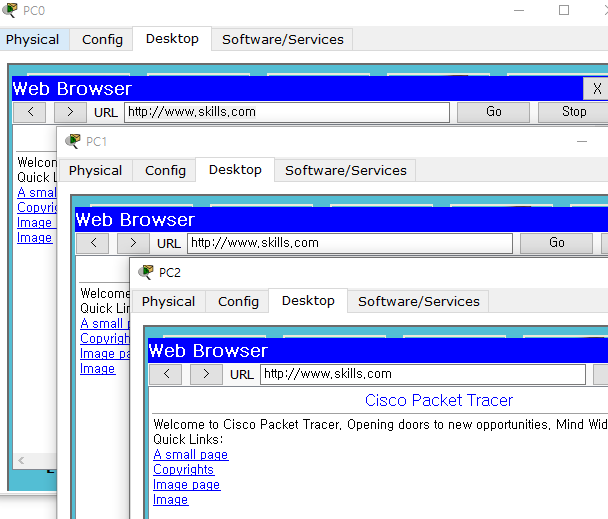Viewport: 608px width, 519px height.
Task: Switch to Desktop tab in PC2
Action: coord(308,301)
